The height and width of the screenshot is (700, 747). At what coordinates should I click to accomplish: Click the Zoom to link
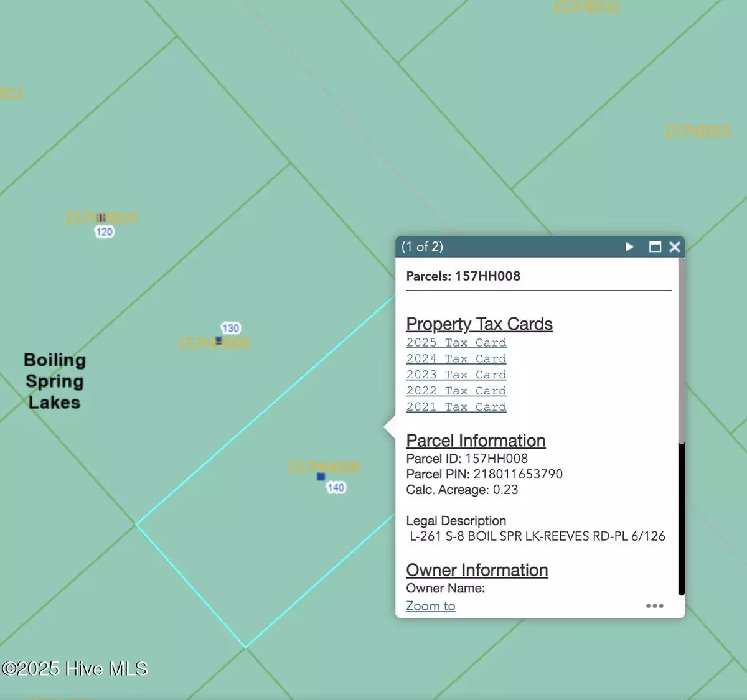[x=430, y=606]
